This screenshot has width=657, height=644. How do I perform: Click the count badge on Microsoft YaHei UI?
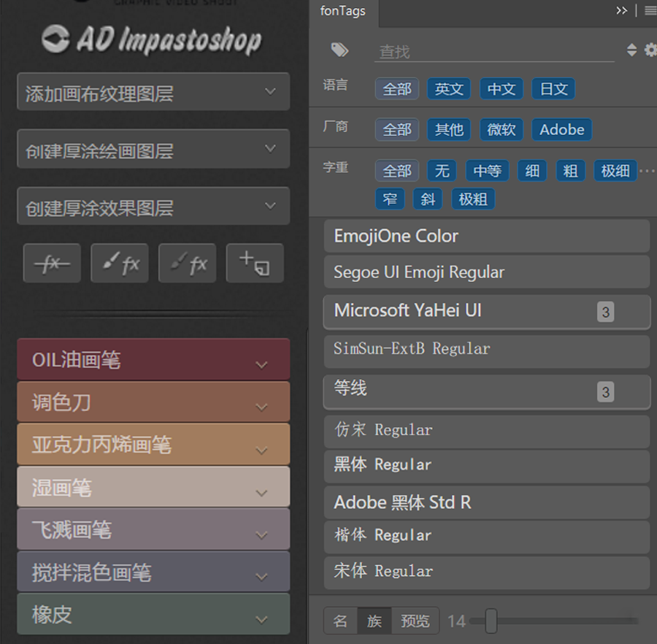coord(605,312)
